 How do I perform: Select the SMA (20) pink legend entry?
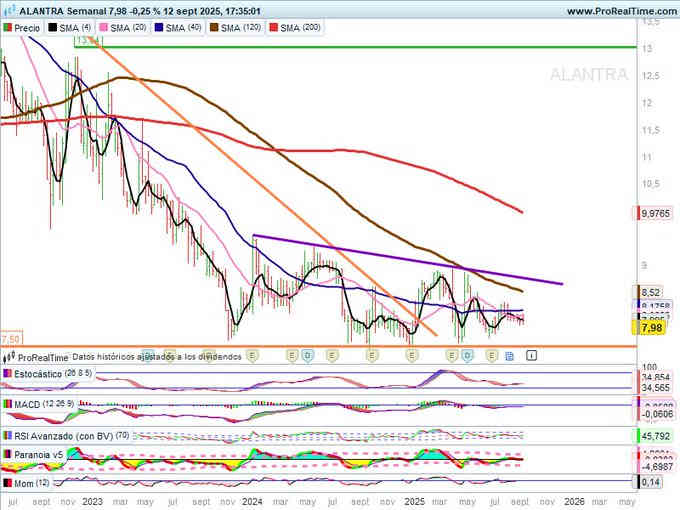[x=123, y=28]
